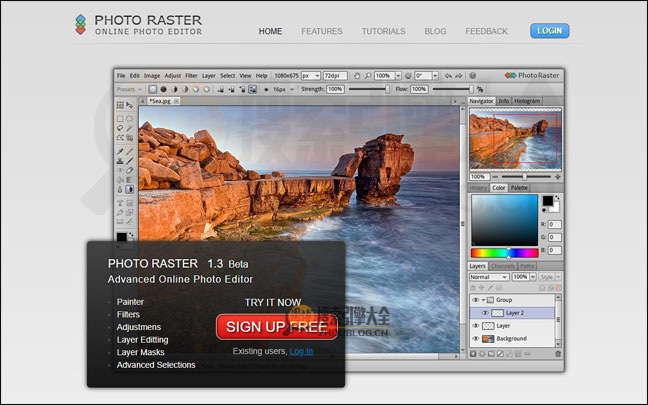Open the Filter menu
The height and width of the screenshot is (405, 648).
[x=191, y=76]
